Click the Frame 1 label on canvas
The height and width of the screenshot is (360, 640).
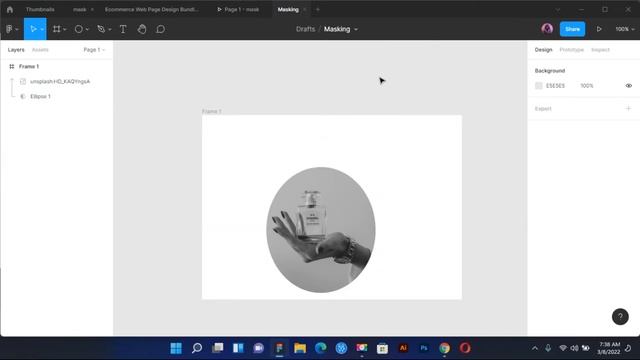(x=211, y=111)
